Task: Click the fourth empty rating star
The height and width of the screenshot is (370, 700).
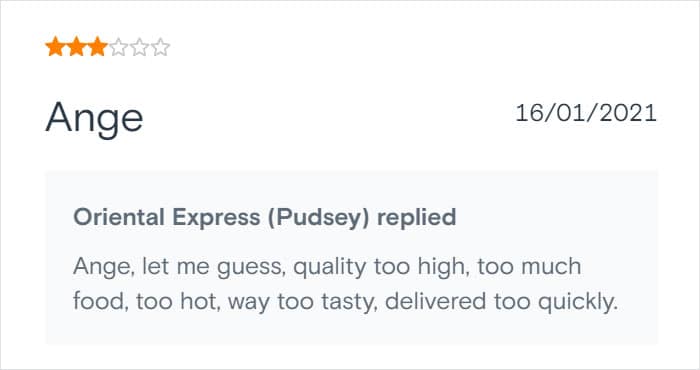Action: point(118,47)
